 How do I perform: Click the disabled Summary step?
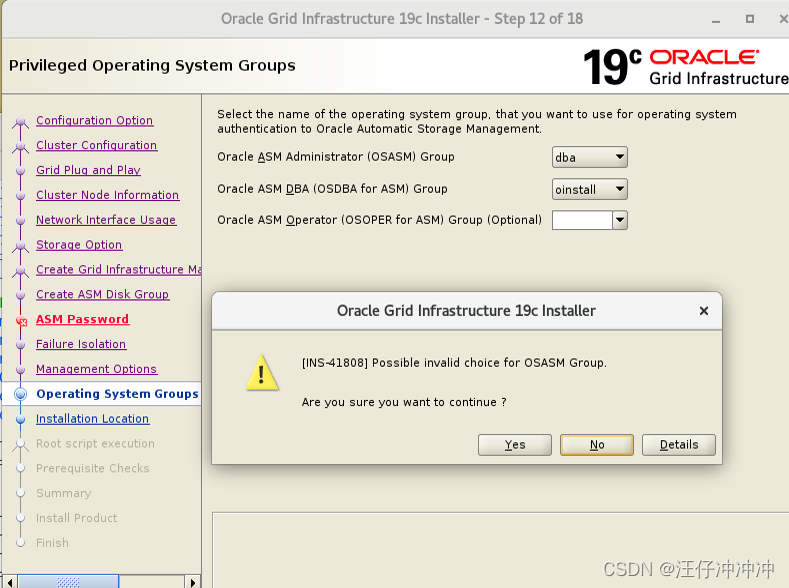(64, 493)
